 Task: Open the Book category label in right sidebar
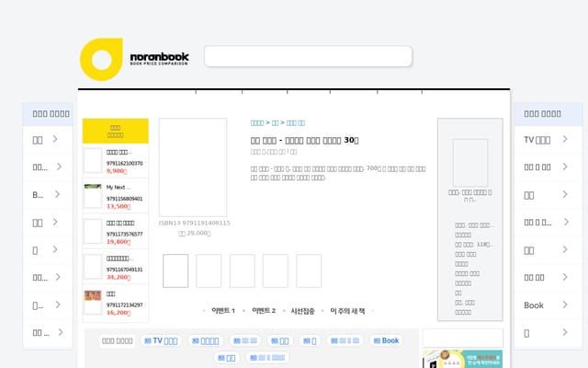point(534,305)
